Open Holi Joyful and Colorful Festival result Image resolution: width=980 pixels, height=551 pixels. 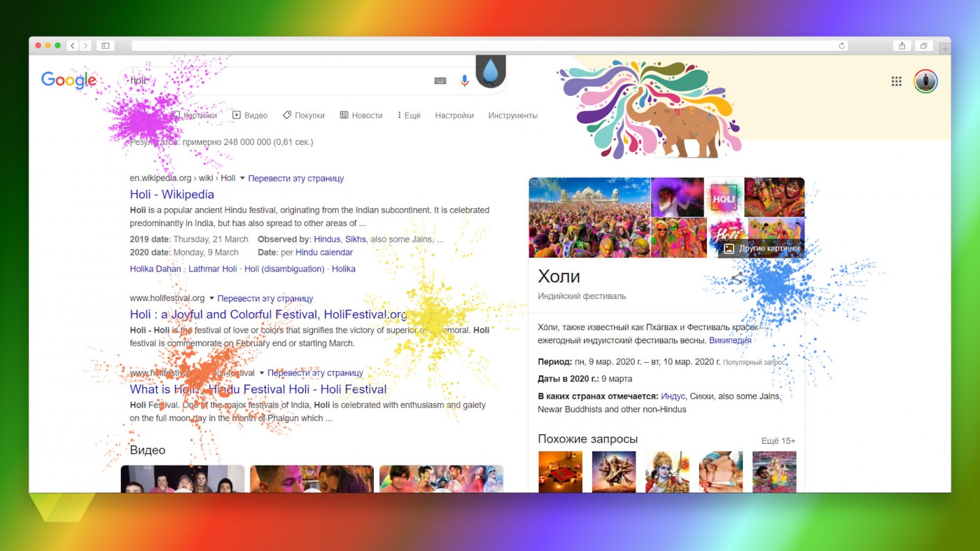coord(269,315)
